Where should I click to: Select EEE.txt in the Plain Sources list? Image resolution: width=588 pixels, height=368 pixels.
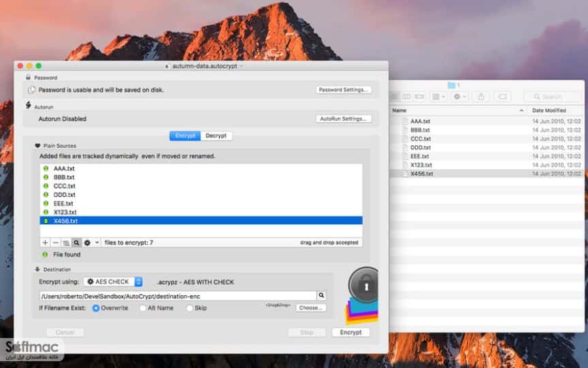[x=201, y=203]
